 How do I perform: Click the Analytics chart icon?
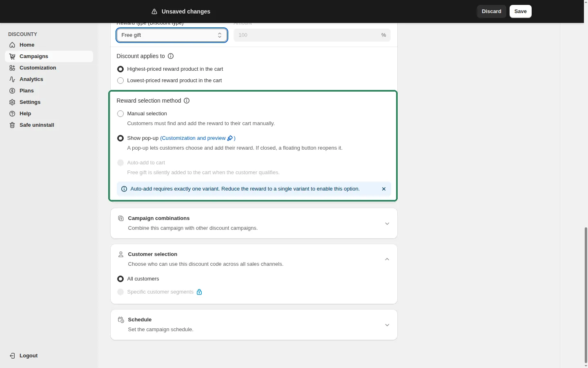pyautogui.click(x=12, y=79)
